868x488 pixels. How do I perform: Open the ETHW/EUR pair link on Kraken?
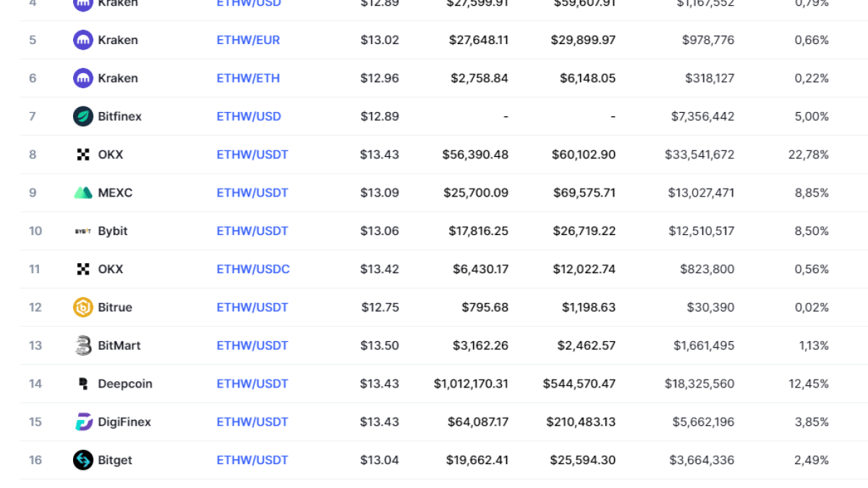click(250, 40)
